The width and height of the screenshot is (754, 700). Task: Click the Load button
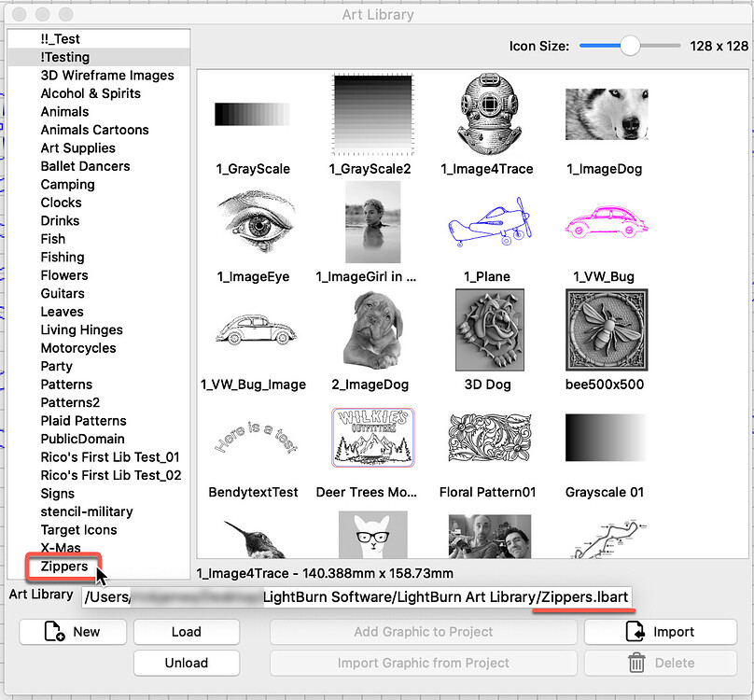[x=187, y=631]
